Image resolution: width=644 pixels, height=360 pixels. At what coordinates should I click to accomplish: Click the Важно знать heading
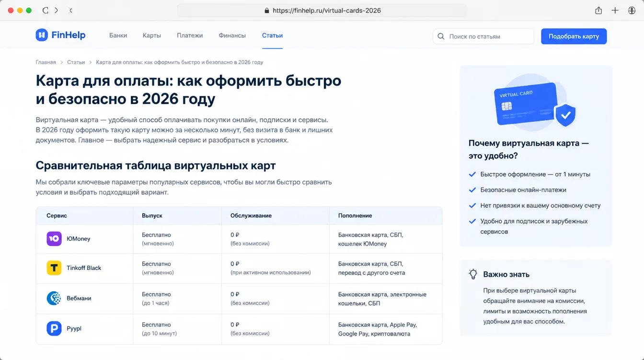pos(506,274)
